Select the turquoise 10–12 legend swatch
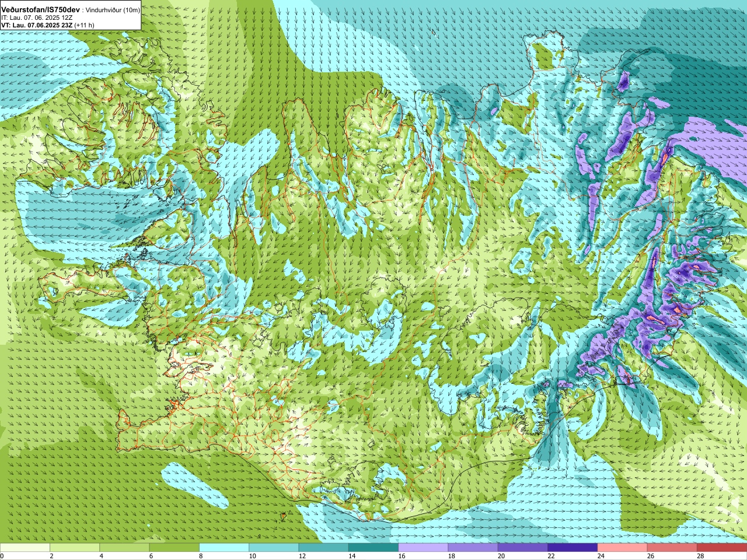Viewport: 747px width, 560px height. pos(274,548)
